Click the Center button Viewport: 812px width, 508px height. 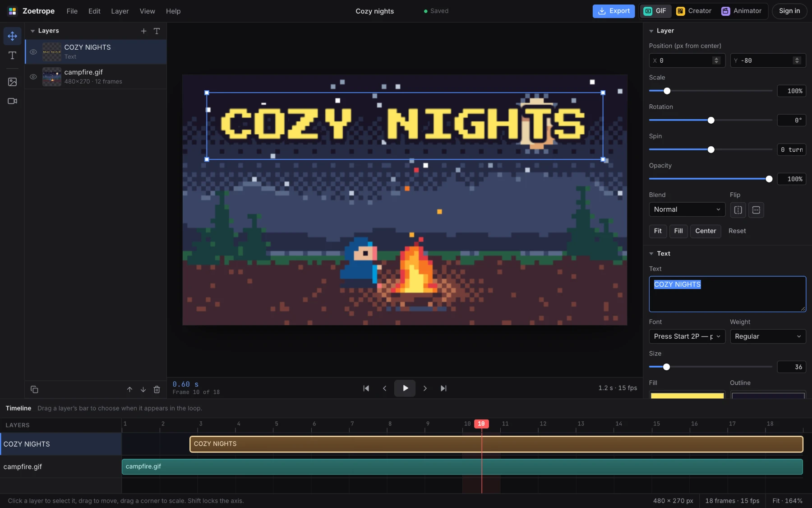pyautogui.click(x=706, y=231)
